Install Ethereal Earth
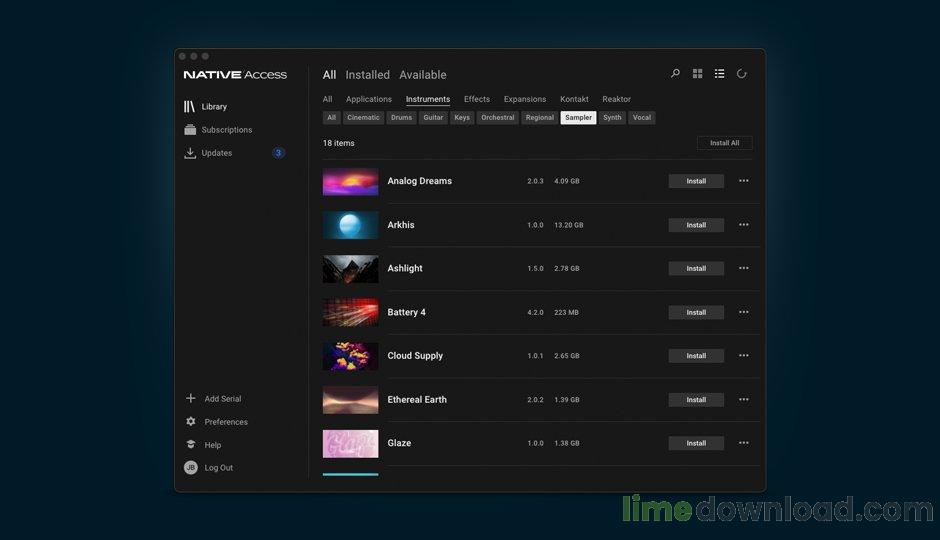Image resolution: width=940 pixels, height=540 pixels. coord(696,400)
